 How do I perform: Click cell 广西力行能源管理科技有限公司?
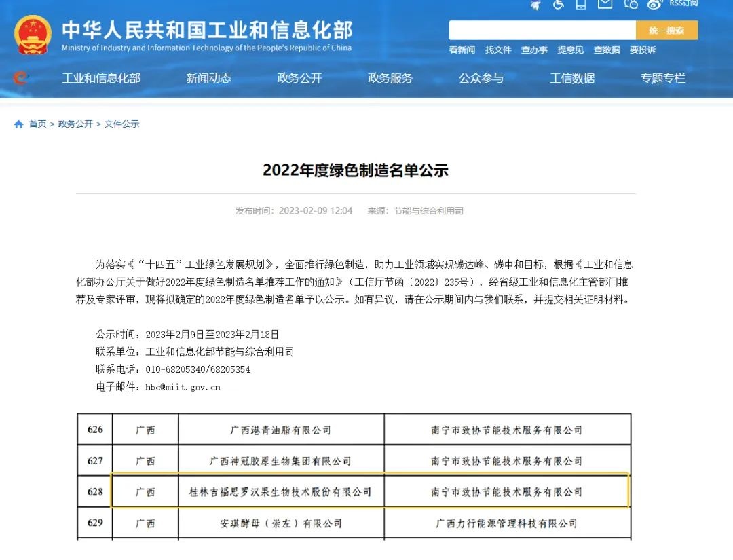(507, 523)
